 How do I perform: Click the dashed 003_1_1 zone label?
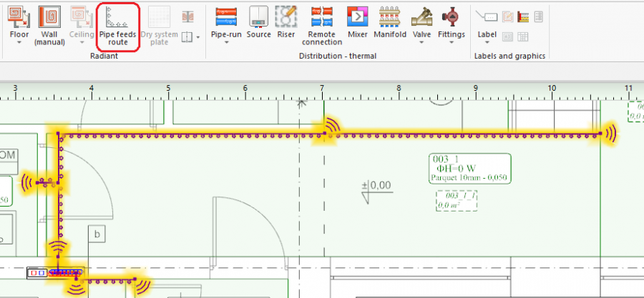[457, 200]
